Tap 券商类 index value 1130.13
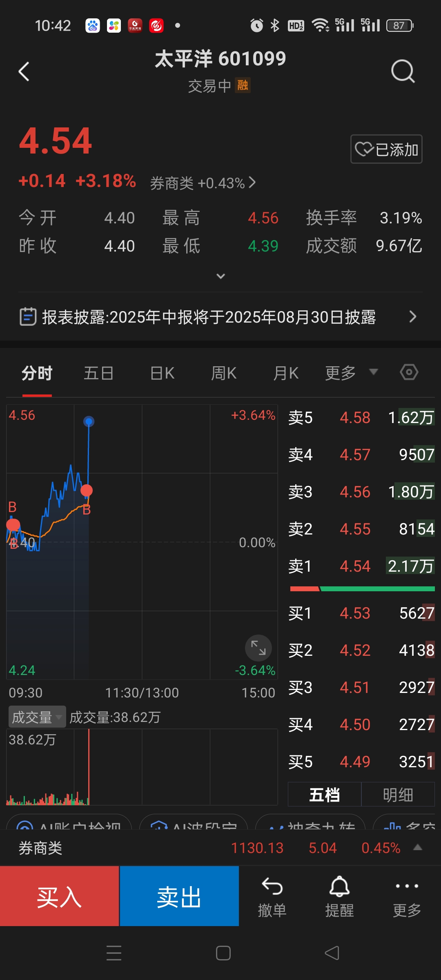Viewport: 441px width, 980px height. (x=257, y=848)
